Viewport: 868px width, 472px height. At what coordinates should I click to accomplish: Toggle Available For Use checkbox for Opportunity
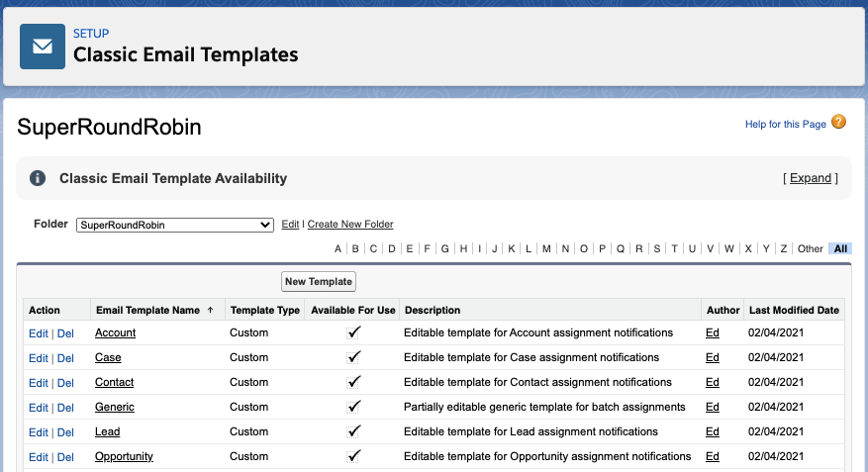click(353, 456)
